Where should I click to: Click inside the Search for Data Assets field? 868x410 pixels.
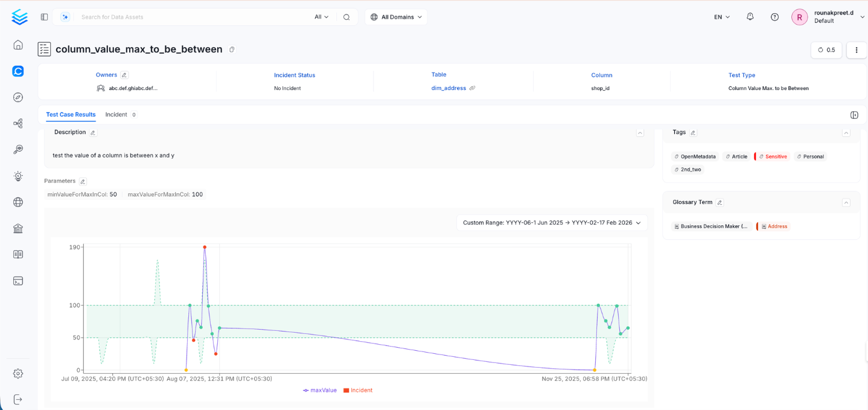181,17
